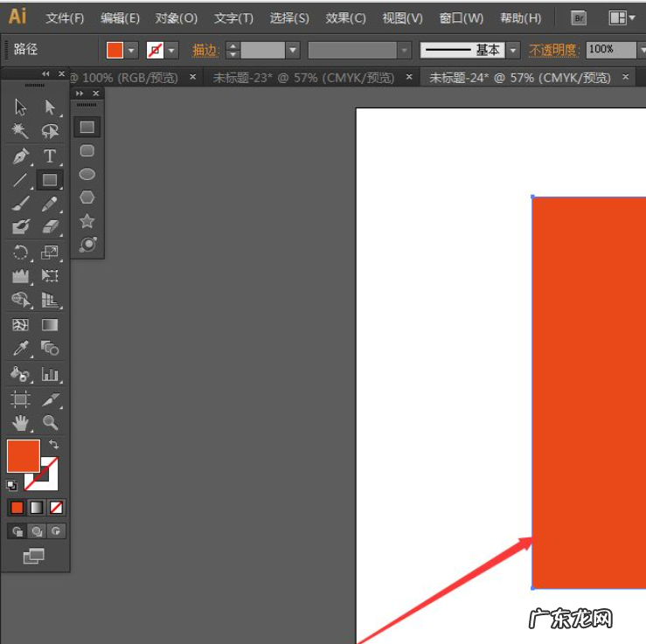Viewport: 646px width, 644px height.
Task: Open the 效果(C) menu
Action: click(x=345, y=17)
